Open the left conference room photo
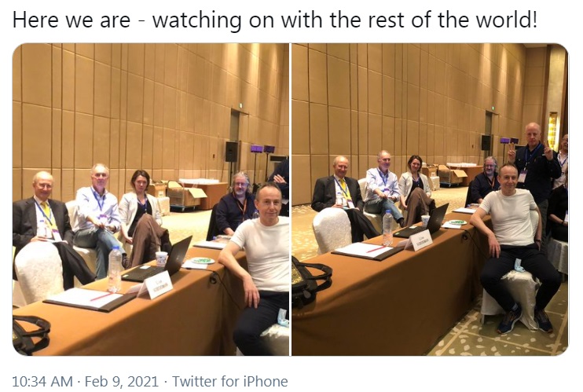This screenshot has width=583, height=392. pos(151,200)
